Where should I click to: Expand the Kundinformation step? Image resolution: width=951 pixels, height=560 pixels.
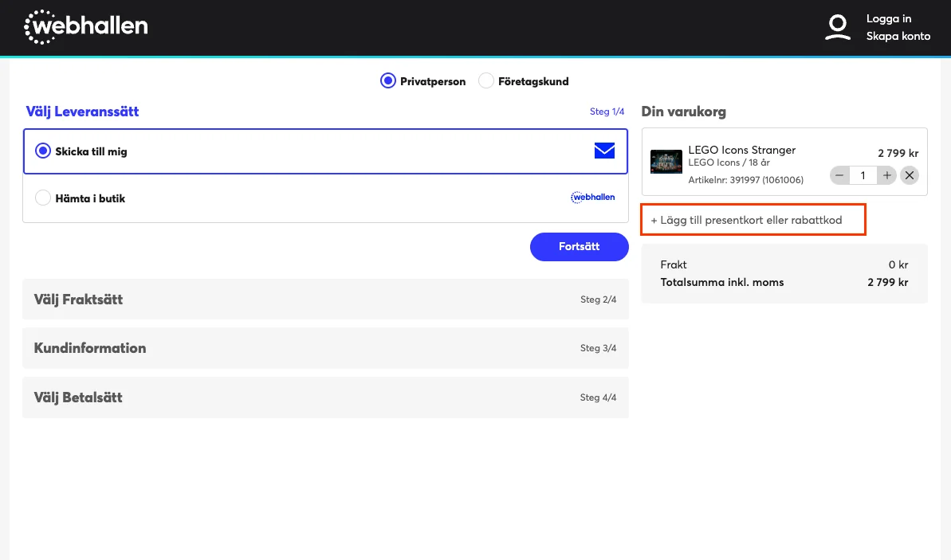(x=325, y=348)
